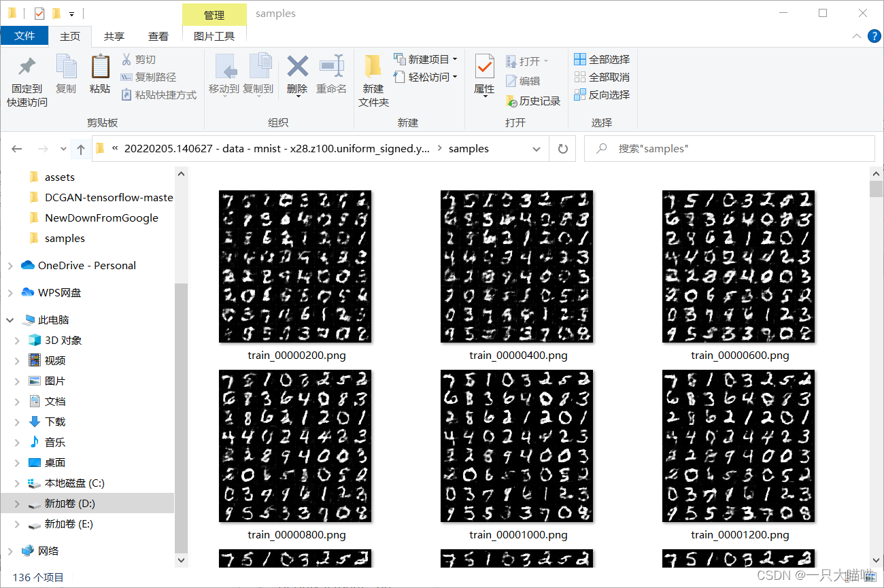Viewport: 884px width, 588px height.
Task: Click the Rename (重命名) icon
Action: 331,67
